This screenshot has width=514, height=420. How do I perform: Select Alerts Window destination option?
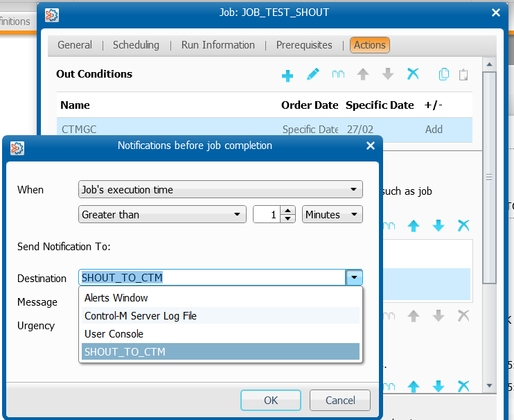click(220, 298)
